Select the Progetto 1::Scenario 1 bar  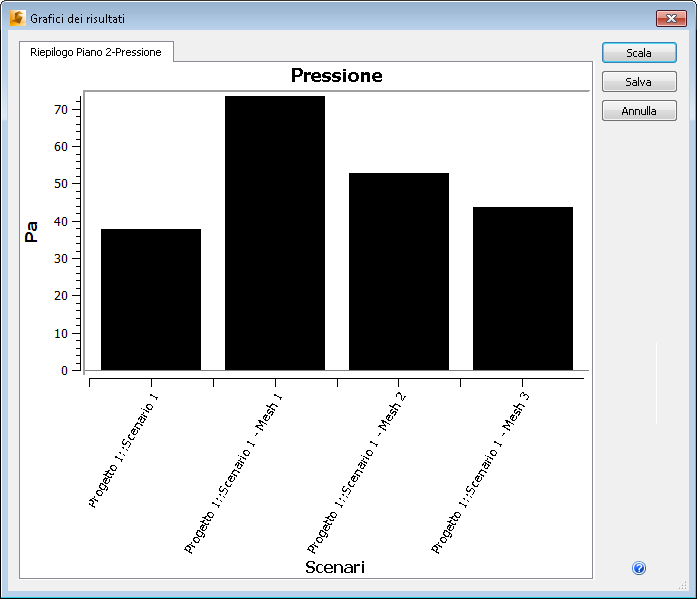pos(151,300)
